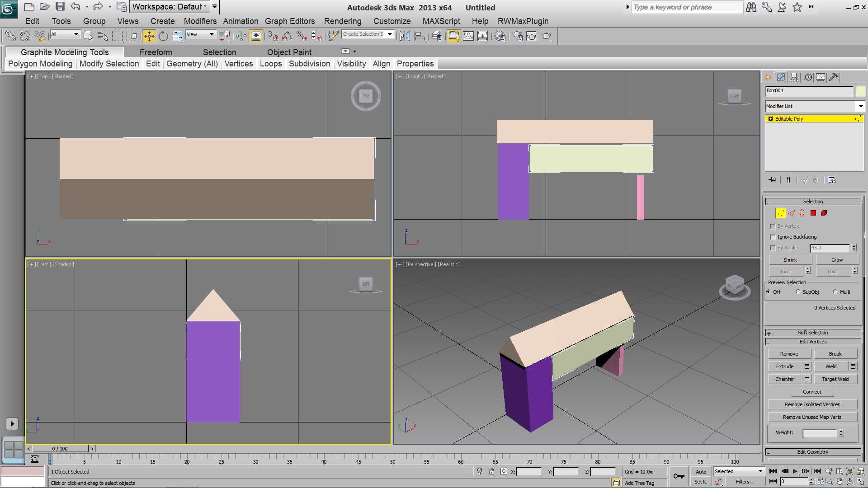Open the Modifiers menu
868x488 pixels.
(x=200, y=21)
